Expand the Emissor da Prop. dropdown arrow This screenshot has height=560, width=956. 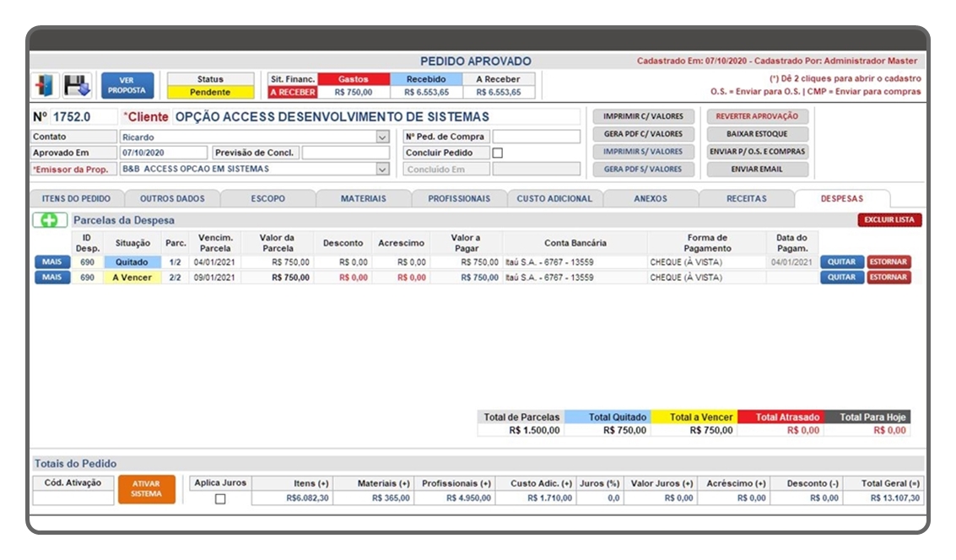pos(382,169)
